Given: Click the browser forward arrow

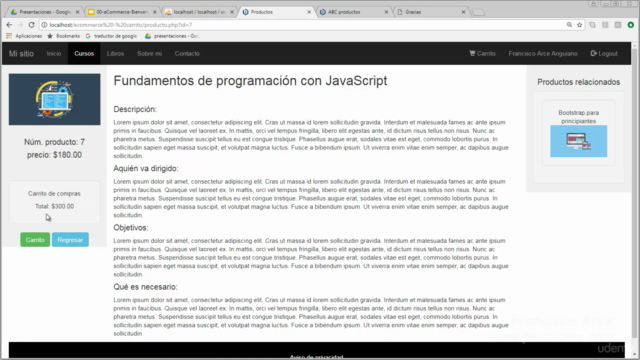Looking at the screenshot, I should click(x=20, y=25).
